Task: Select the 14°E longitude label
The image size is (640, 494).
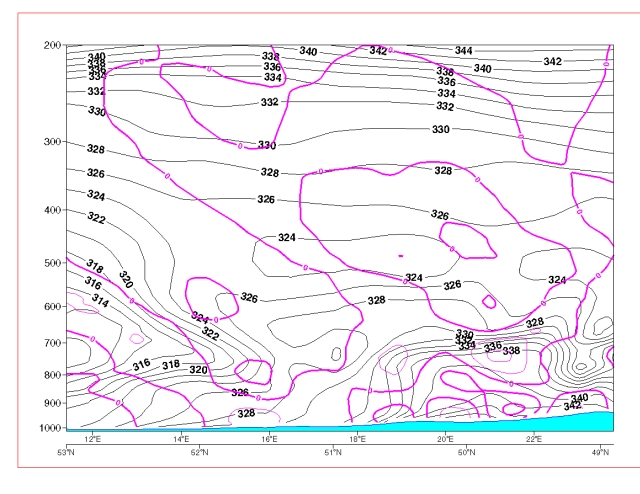Action: 181,439
